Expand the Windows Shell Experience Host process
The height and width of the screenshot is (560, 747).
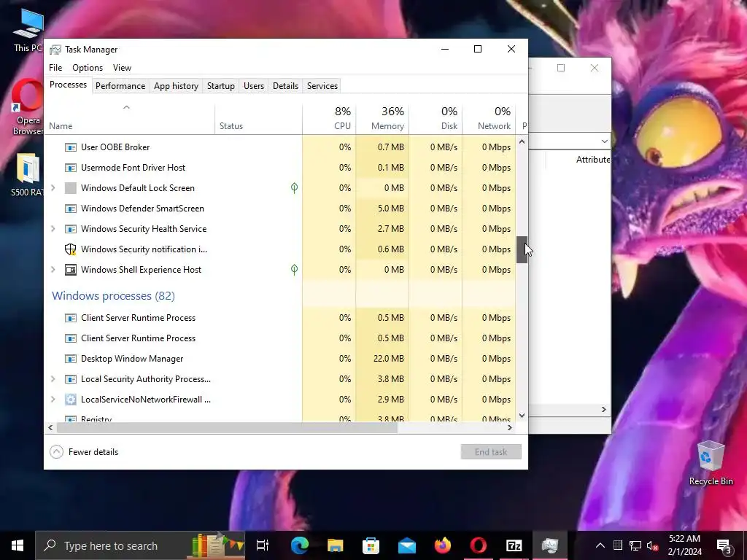53,270
